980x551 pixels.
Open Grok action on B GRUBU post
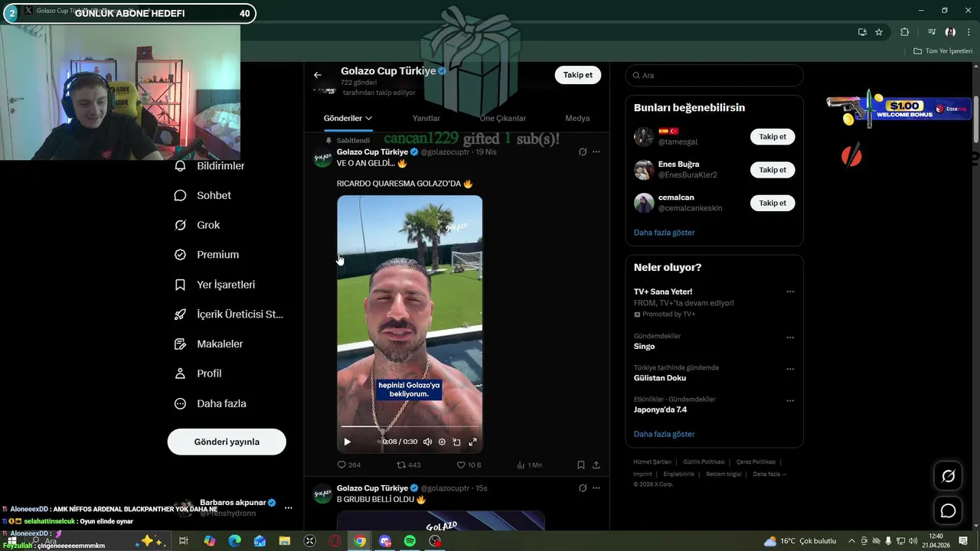[583, 488]
